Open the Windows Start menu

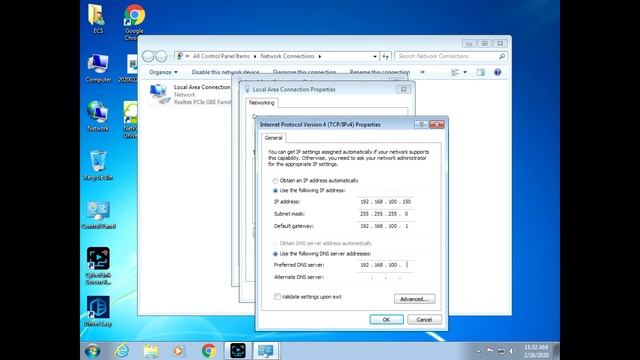[93, 351]
